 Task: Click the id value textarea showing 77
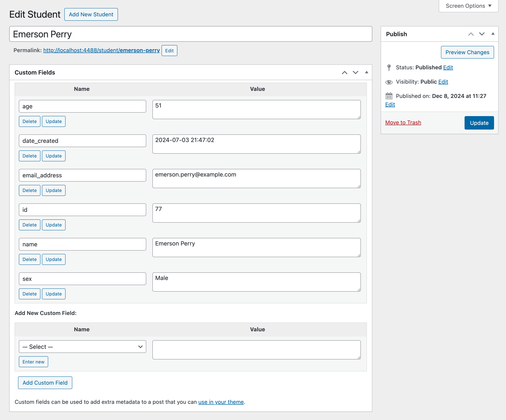(x=256, y=213)
